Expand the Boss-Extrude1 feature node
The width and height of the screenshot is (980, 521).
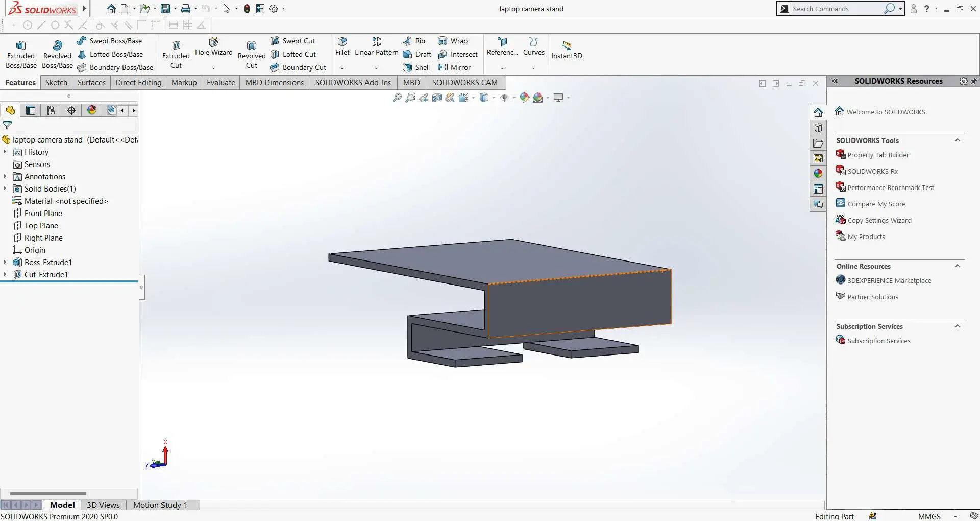coord(5,262)
